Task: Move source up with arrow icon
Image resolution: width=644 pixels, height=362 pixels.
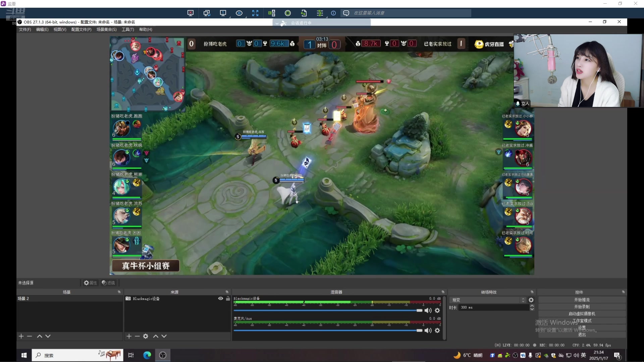Action: pos(156,336)
